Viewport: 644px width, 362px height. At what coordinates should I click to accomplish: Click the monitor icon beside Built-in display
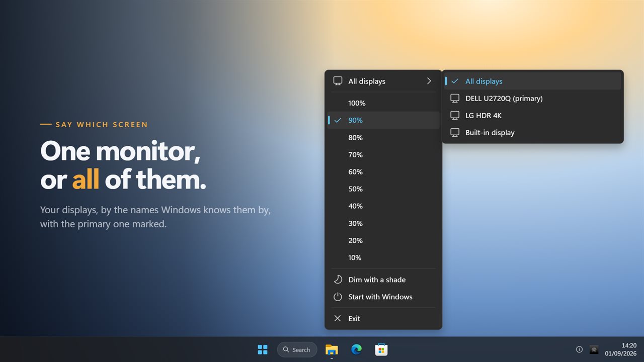[x=455, y=132]
